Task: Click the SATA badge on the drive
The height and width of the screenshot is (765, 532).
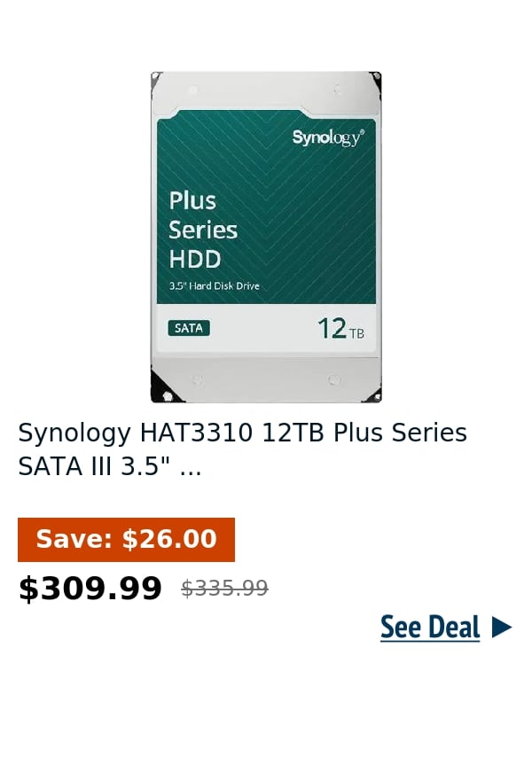Action: [x=187, y=328]
